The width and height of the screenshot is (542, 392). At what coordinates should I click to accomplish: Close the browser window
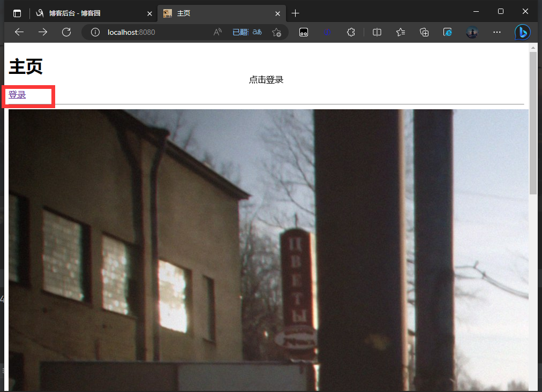point(525,11)
